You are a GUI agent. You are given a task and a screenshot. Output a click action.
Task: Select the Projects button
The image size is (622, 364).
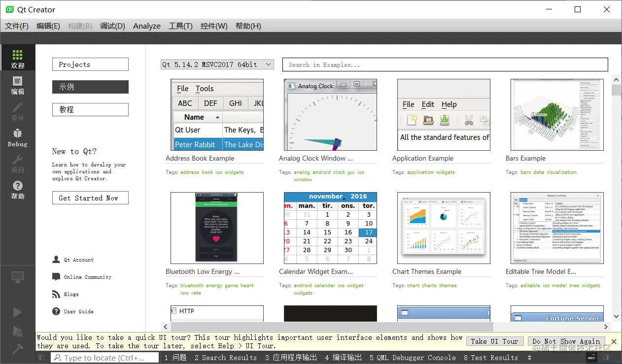tap(90, 65)
